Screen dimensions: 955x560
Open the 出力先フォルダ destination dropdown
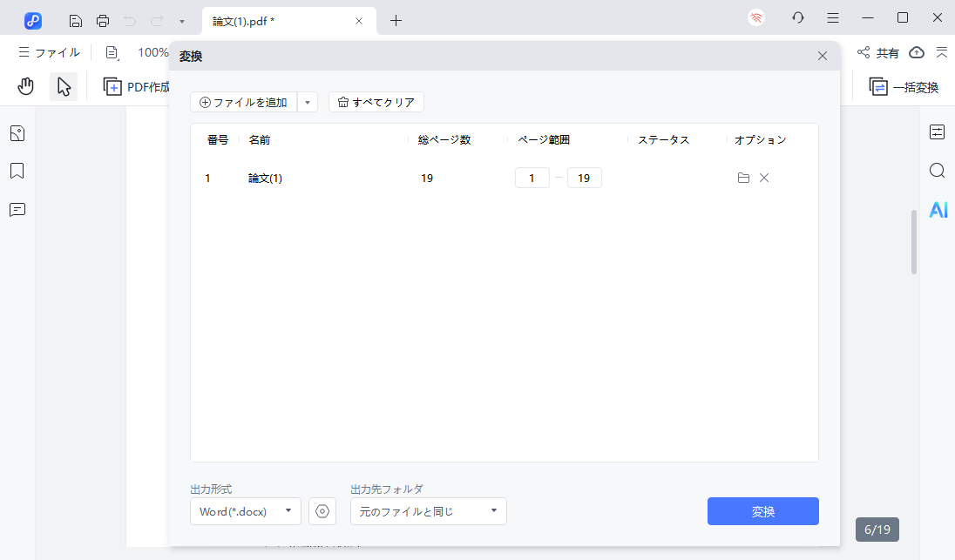click(493, 511)
